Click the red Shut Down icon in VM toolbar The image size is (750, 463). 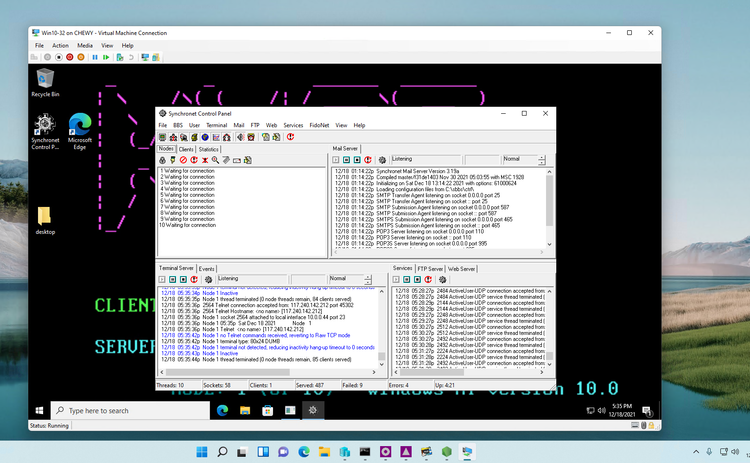pos(69,57)
